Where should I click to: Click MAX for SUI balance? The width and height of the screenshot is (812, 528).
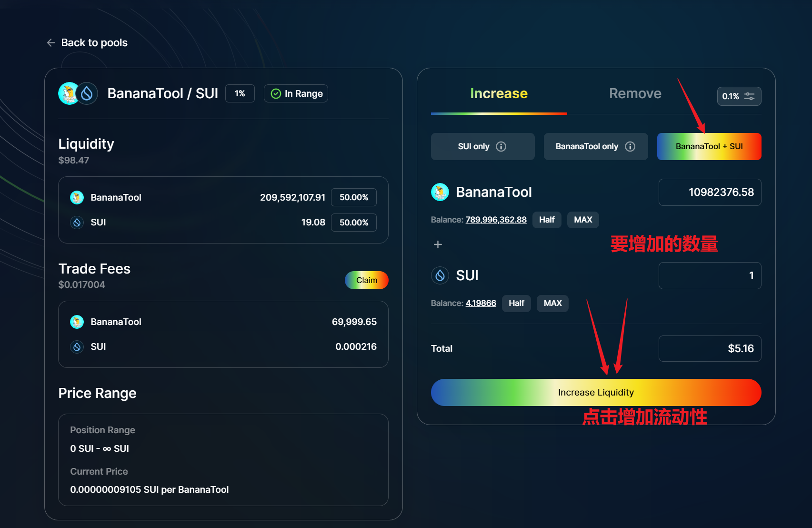552,303
